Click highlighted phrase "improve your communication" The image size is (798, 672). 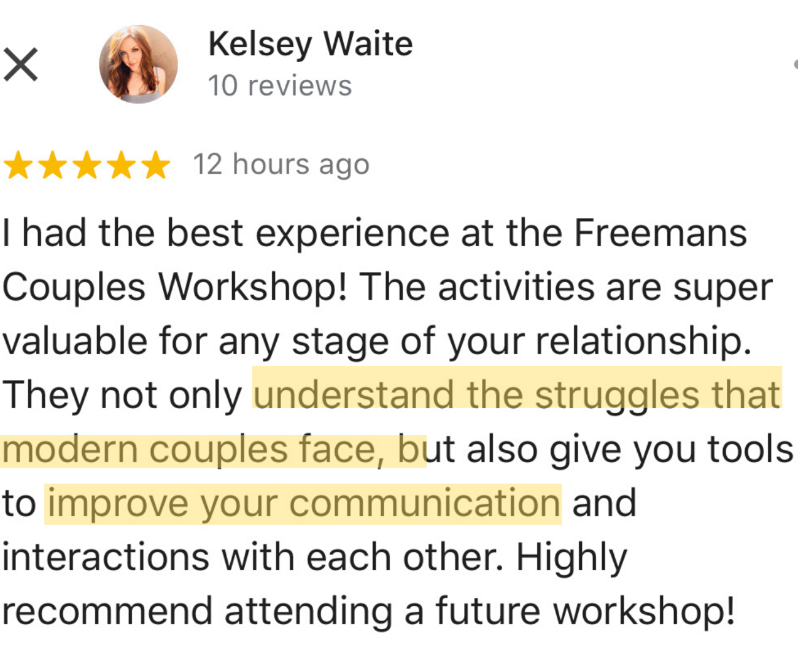pyautogui.click(x=303, y=504)
